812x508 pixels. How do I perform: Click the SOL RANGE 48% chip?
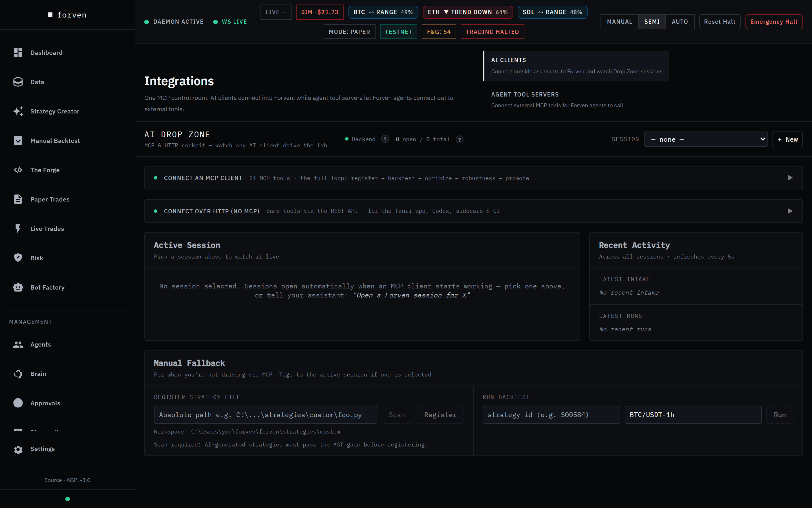[x=552, y=12]
